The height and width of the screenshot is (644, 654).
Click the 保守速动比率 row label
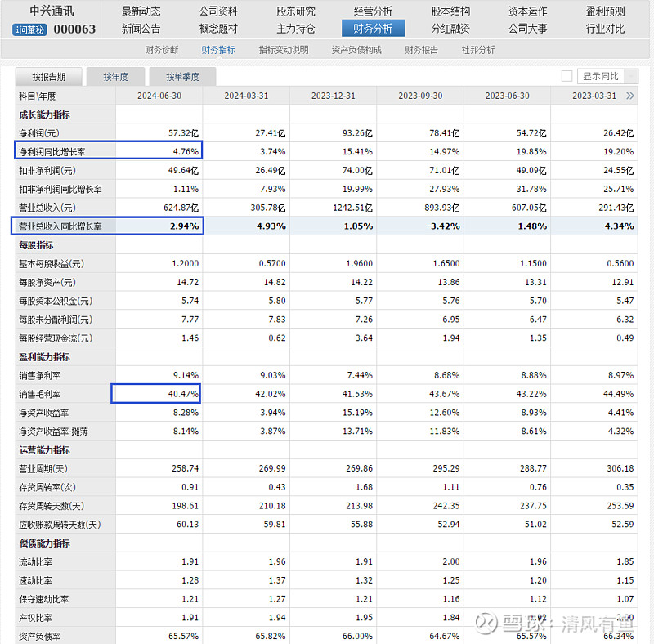click(44, 599)
